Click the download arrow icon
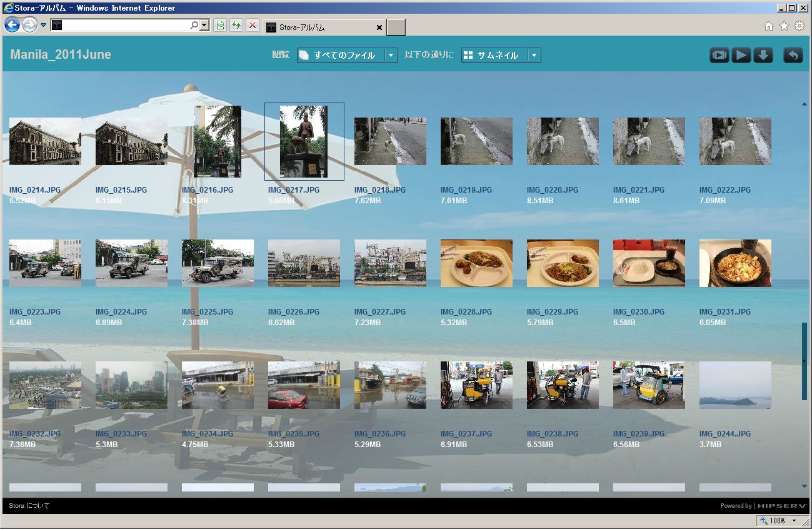 coord(763,56)
